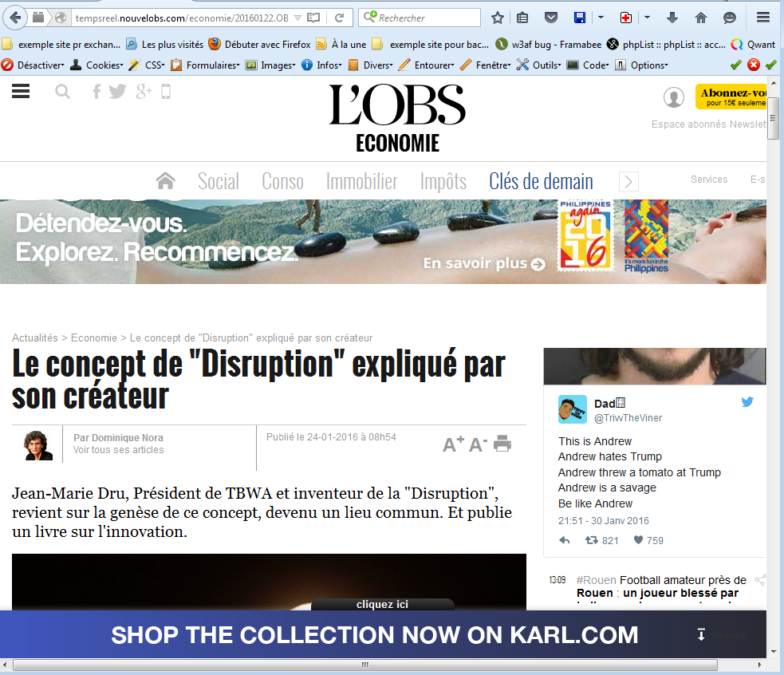Open the Les plus visités bookmark
This screenshot has width=784, height=675.
click(164, 45)
